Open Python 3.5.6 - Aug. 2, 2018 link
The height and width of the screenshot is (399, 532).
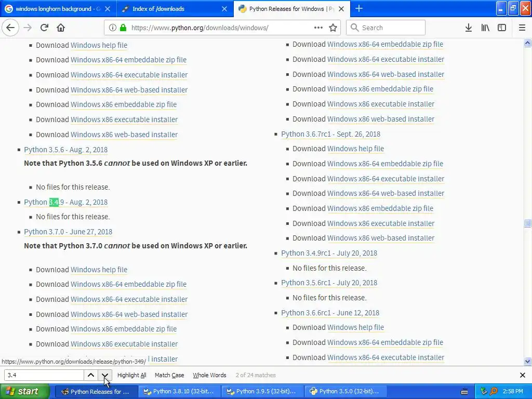(66, 150)
